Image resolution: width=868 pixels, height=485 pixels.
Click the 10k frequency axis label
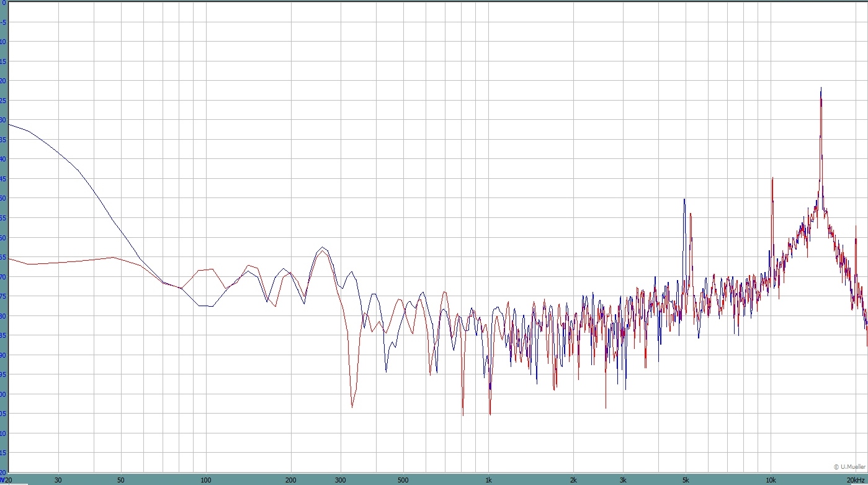pos(771,480)
